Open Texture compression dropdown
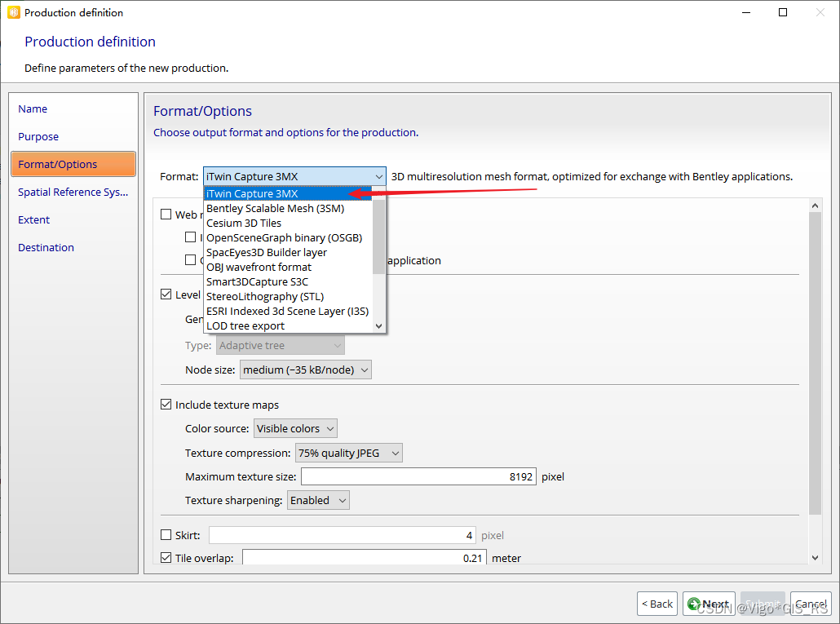The width and height of the screenshot is (840, 624). [x=349, y=454]
